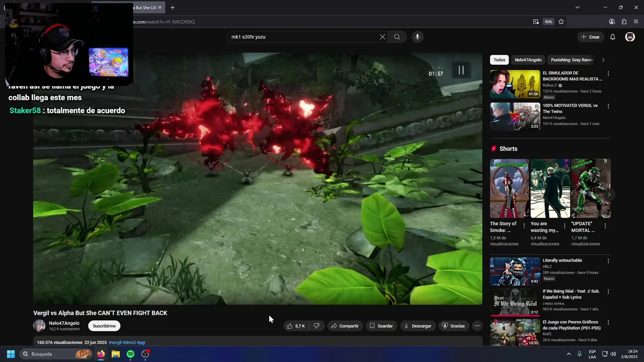The width and height of the screenshot is (644, 362).
Task: Pause the video using the pause overlay
Action: [461, 70]
